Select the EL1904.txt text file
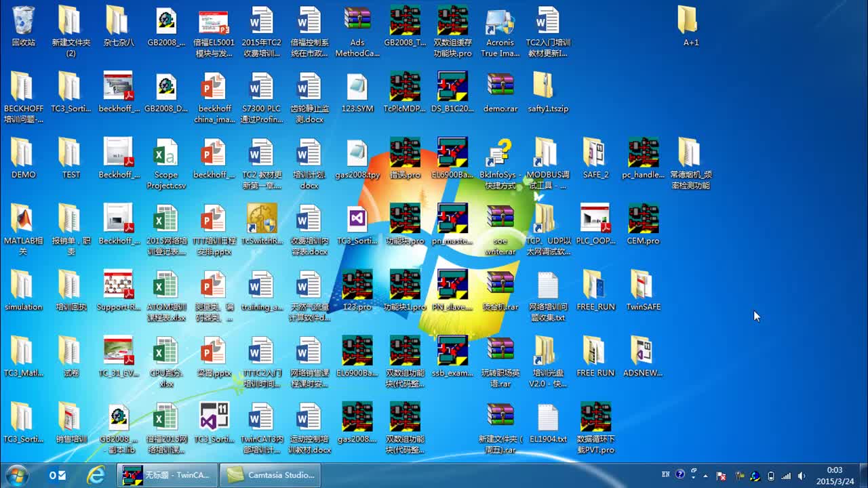The height and width of the screenshot is (488, 868). [547, 424]
